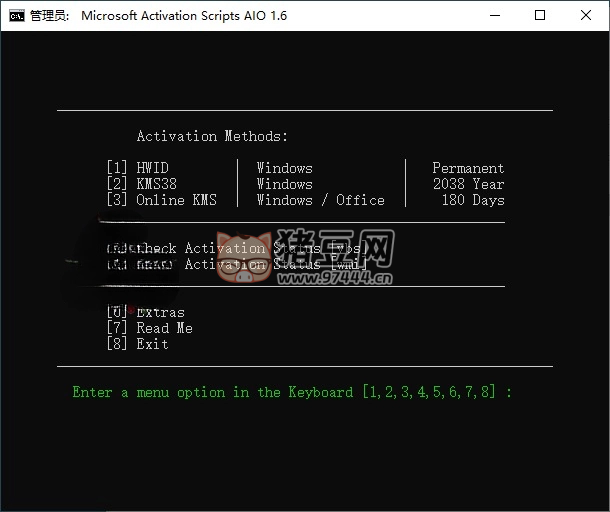Screen dimensions: 610x512
Task: Click the '2038 Year' text
Action: click(x=468, y=184)
